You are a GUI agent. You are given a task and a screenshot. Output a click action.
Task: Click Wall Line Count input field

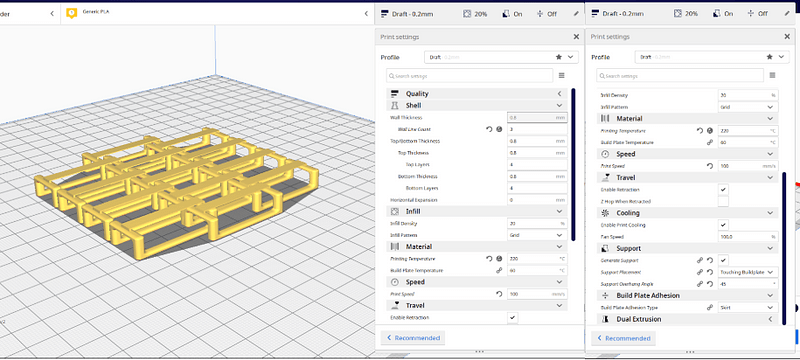pyautogui.click(x=537, y=130)
